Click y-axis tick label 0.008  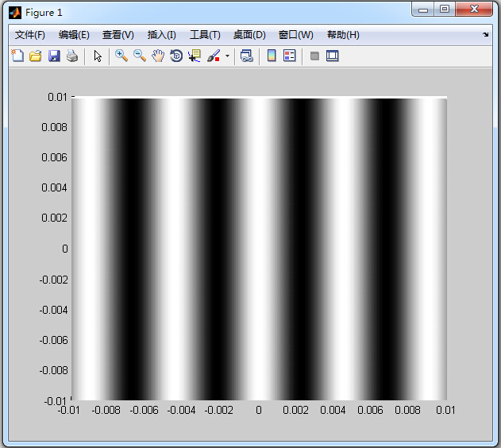tap(54, 127)
